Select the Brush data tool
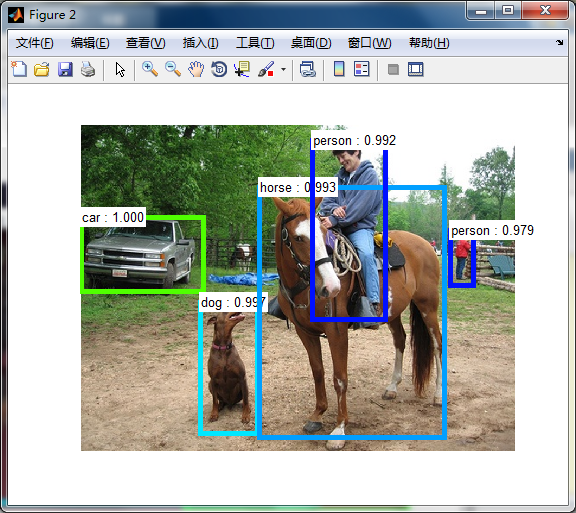 pyautogui.click(x=266, y=69)
